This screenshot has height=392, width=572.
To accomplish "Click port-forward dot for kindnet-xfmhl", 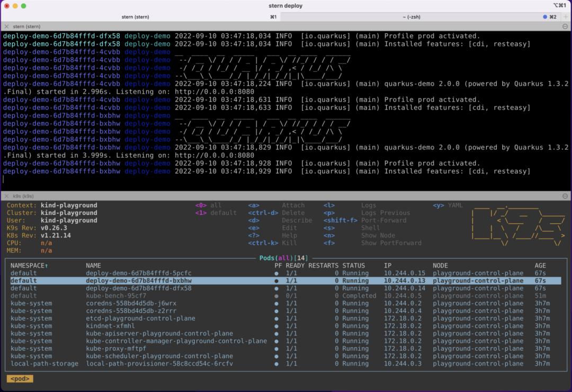I will tap(276, 326).
